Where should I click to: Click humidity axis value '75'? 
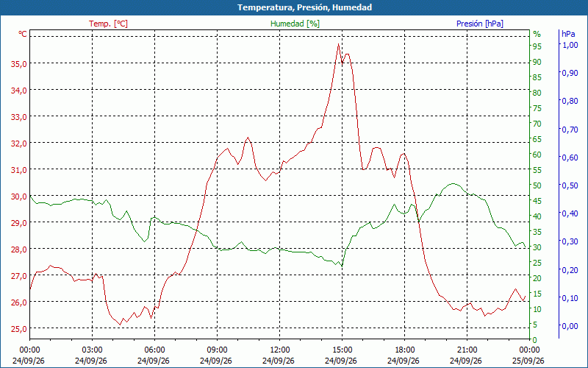coord(537,108)
